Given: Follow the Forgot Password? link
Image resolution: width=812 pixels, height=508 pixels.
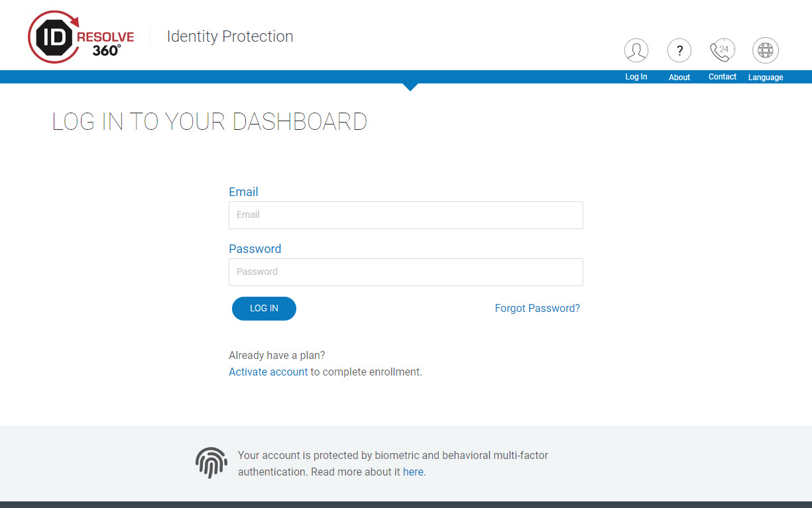Looking at the screenshot, I should [537, 308].
